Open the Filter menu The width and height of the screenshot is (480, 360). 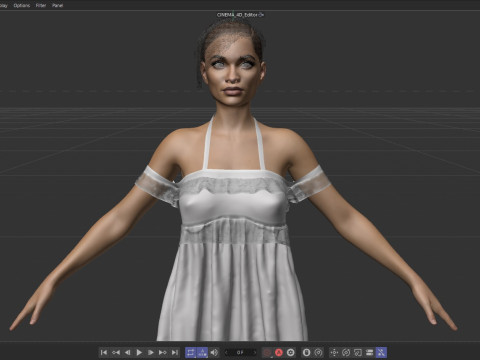pyautogui.click(x=41, y=5)
